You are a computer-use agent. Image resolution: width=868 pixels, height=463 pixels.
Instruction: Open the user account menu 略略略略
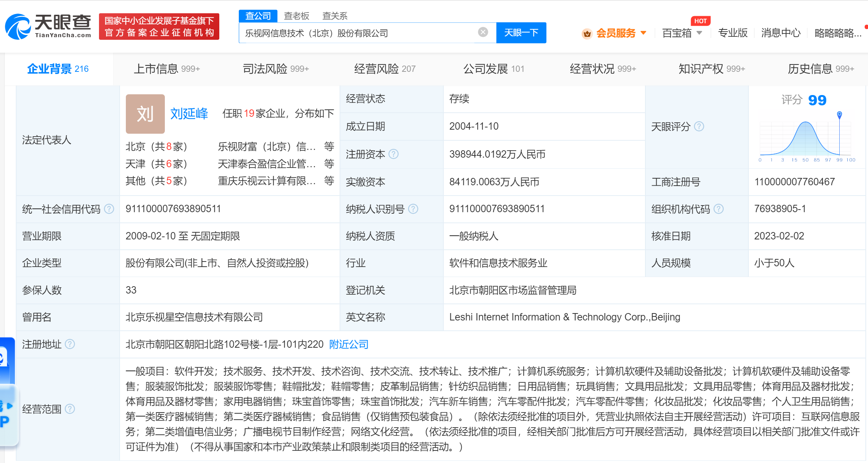coord(838,33)
